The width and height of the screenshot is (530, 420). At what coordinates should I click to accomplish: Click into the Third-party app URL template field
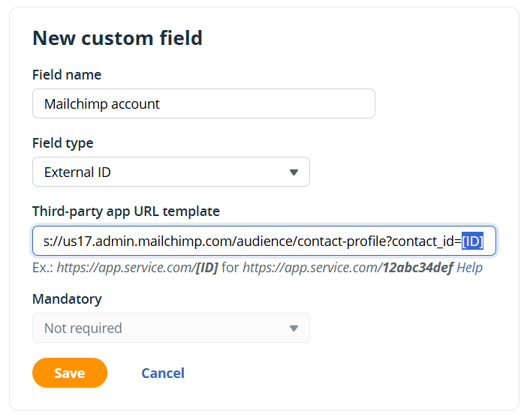tap(264, 241)
